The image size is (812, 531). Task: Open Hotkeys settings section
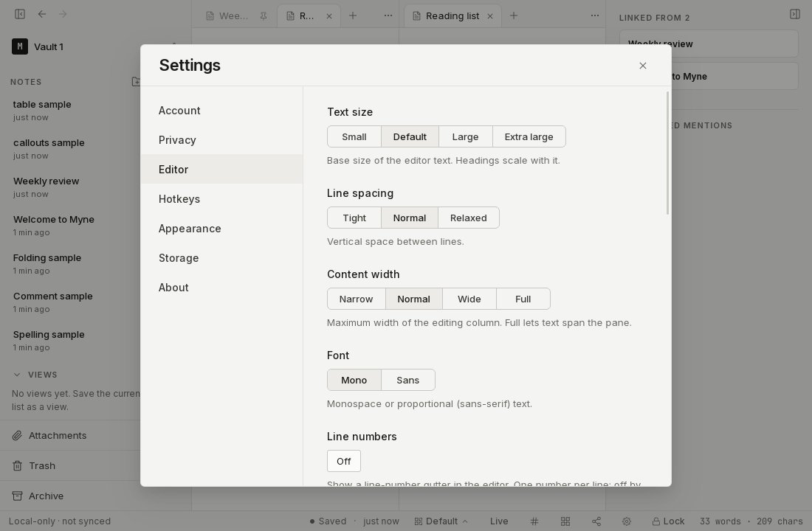tap(221, 198)
